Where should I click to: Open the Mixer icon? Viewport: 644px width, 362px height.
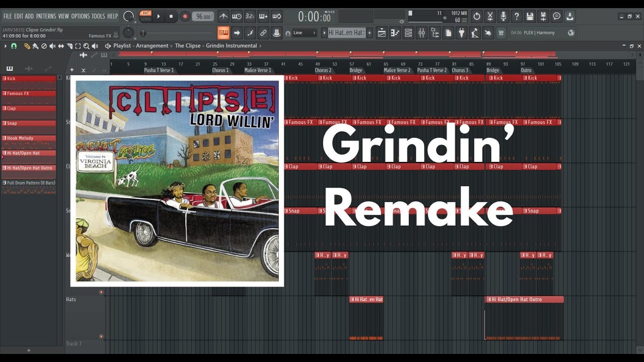pyautogui.click(x=422, y=33)
